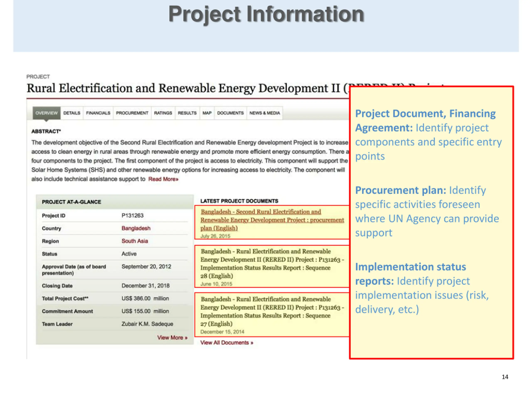Open the procurement plan (English) document link

[x=272, y=220]
